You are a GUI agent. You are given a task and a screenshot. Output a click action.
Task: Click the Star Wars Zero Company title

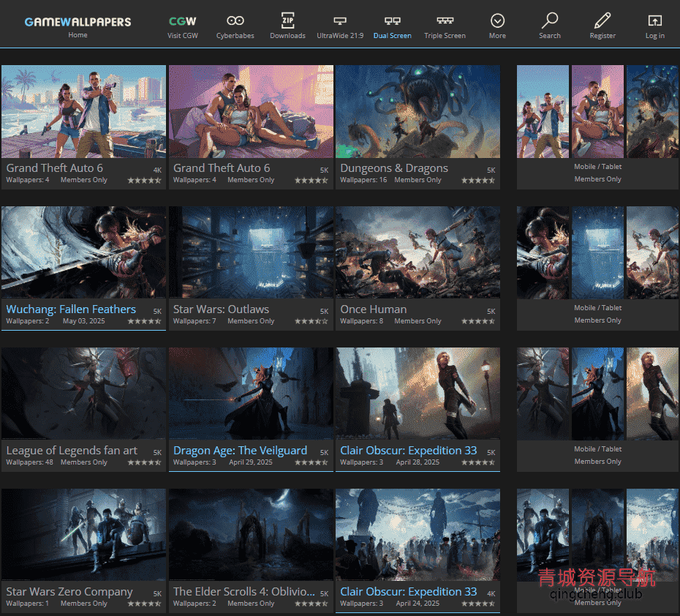point(69,591)
